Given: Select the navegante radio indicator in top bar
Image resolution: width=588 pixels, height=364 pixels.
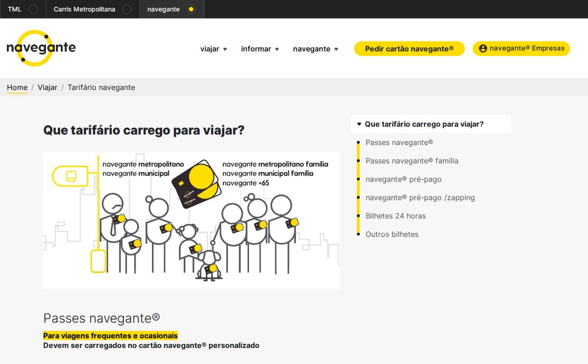Looking at the screenshot, I should tap(191, 9).
